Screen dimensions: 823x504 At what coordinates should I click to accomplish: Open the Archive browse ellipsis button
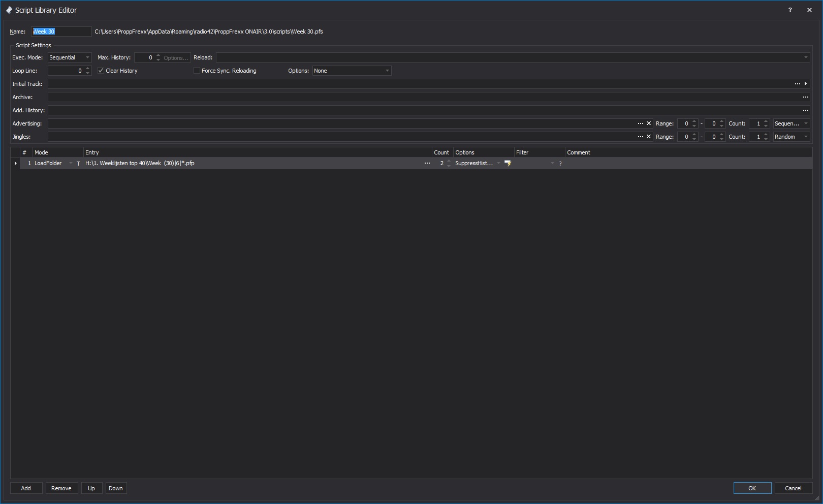(805, 97)
